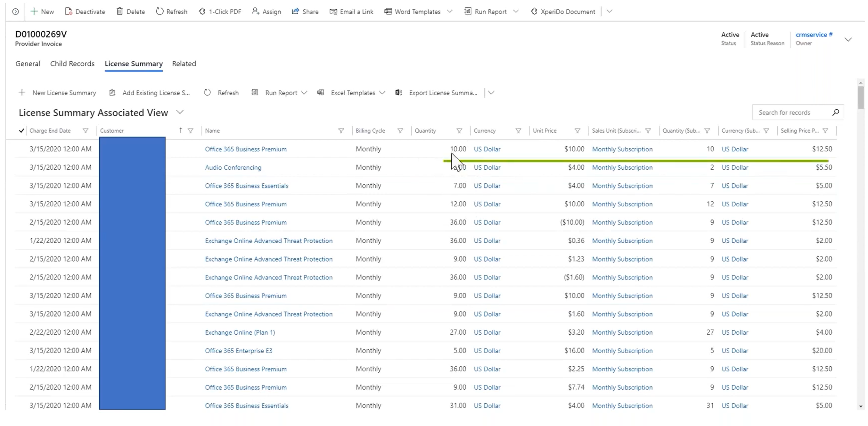
Task: Open the Quantity column filter
Action: click(459, 130)
